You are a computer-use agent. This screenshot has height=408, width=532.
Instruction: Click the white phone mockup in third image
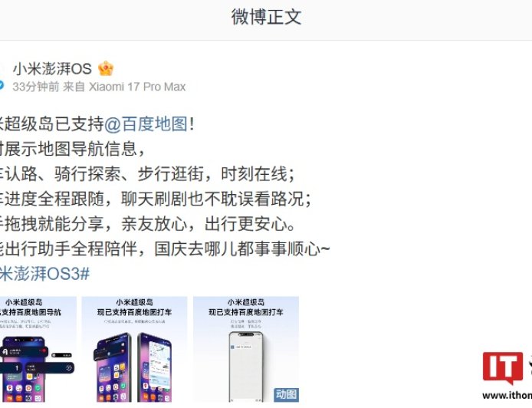point(246,367)
